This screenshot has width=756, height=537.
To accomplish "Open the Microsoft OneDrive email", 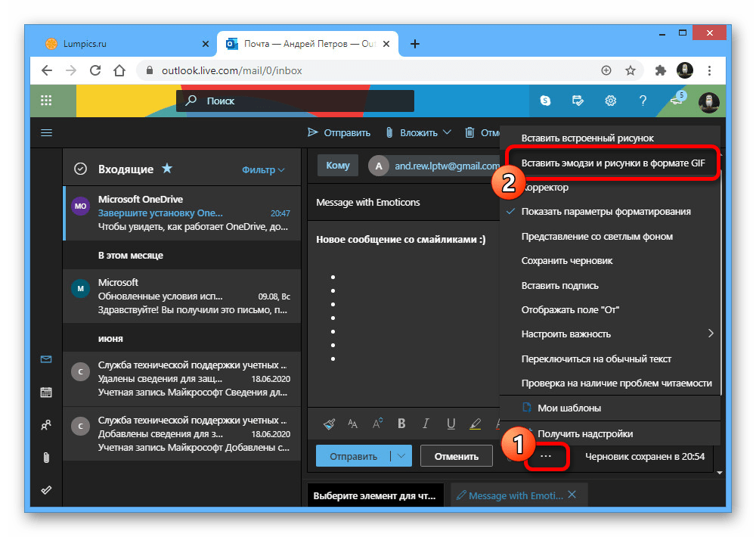I will (x=182, y=213).
